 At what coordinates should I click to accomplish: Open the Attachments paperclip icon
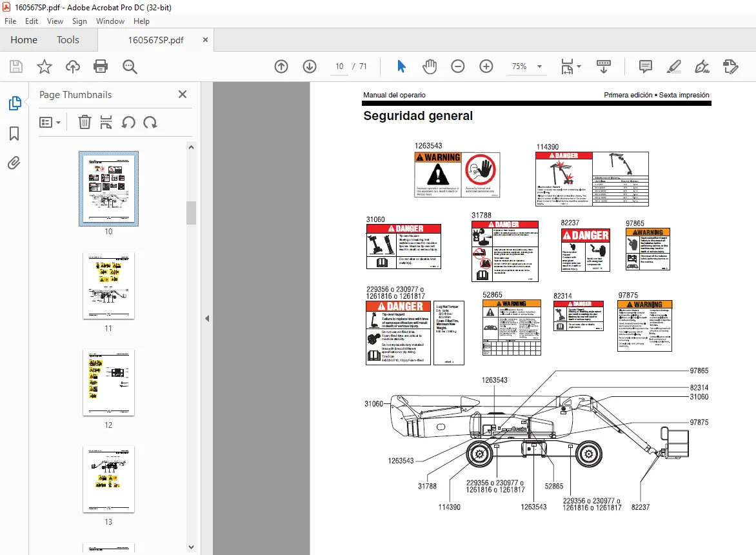pos(14,163)
